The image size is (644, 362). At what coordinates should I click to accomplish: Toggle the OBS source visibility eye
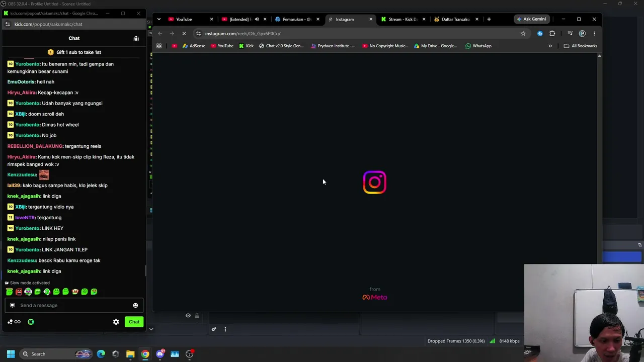(x=188, y=316)
